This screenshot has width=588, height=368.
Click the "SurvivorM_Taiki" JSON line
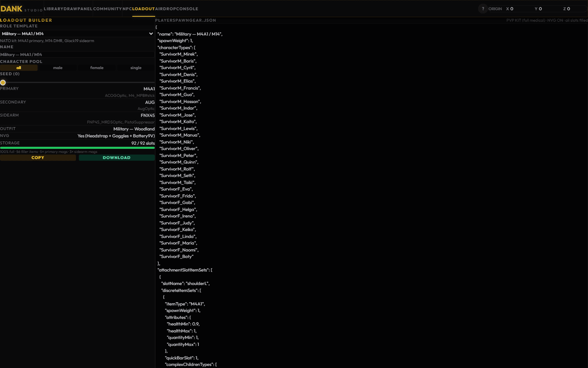177,182
